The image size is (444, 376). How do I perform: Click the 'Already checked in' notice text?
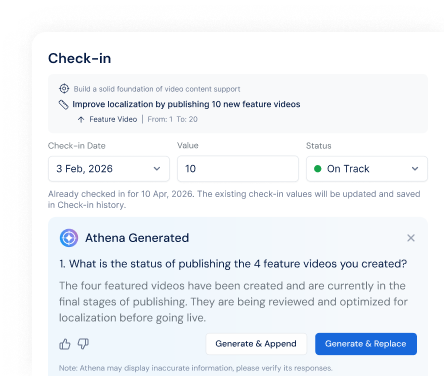[x=234, y=199]
